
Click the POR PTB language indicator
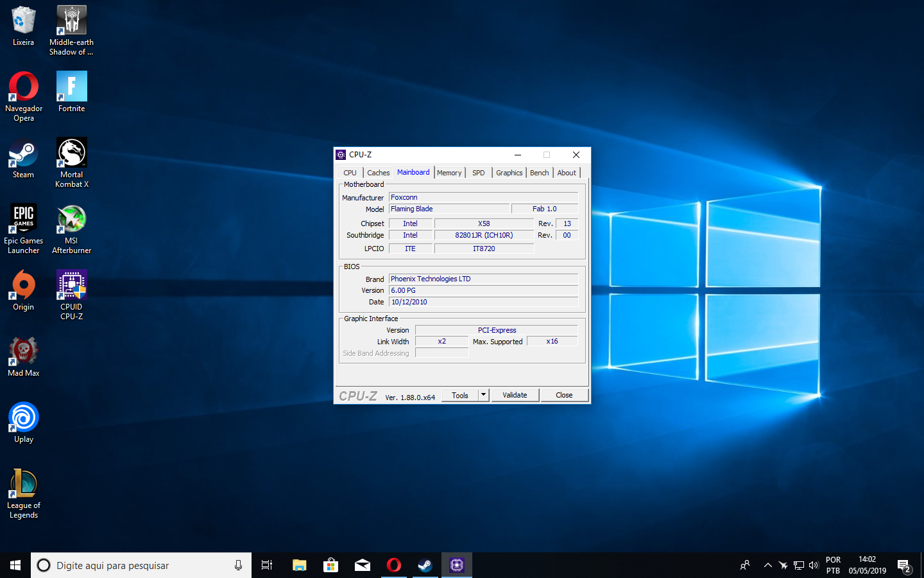[833, 565]
